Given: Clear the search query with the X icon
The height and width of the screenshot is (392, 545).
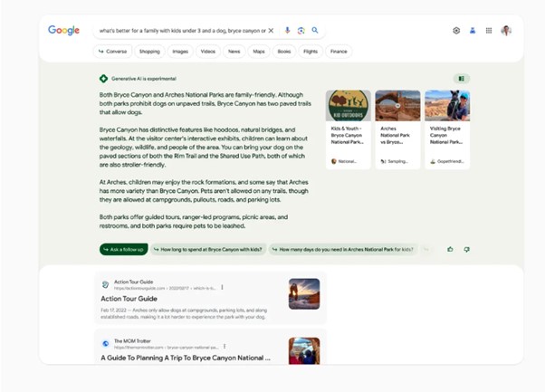Looking at the screenshot, I should click(x=271, y=31).
